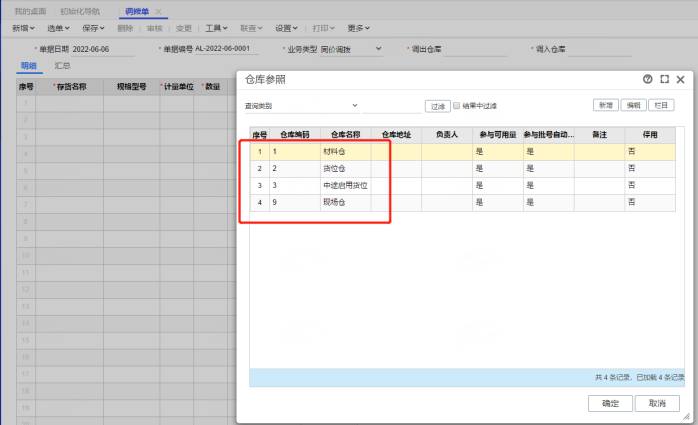The width and height of the screenshot is (698, 425).
Task: Click 变更 in toolbar
Action: coord(183,28)
